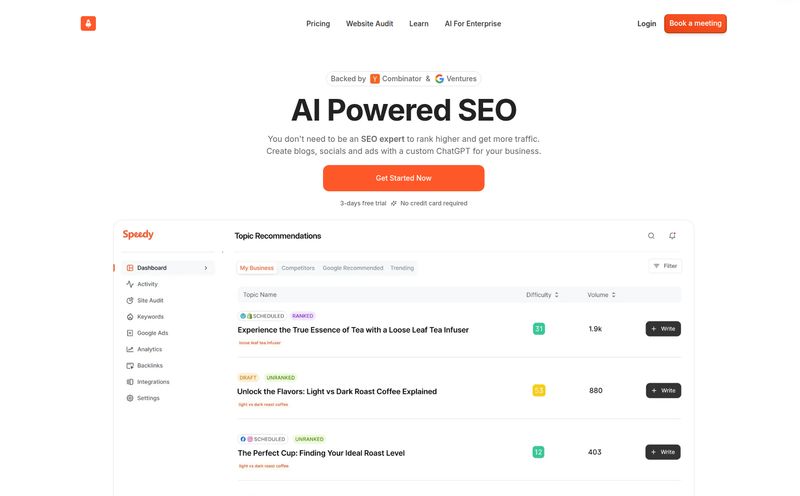Sort by Volume column arrows

pos(614,295)
